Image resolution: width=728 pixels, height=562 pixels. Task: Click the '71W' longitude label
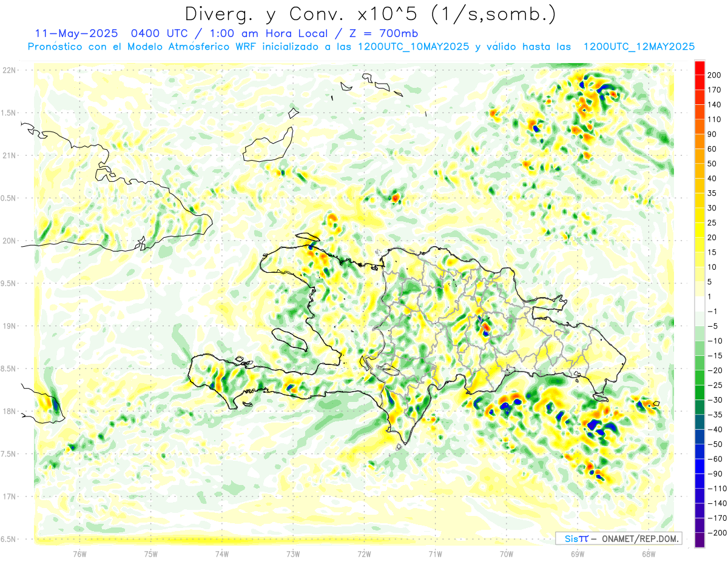(435, 554)
